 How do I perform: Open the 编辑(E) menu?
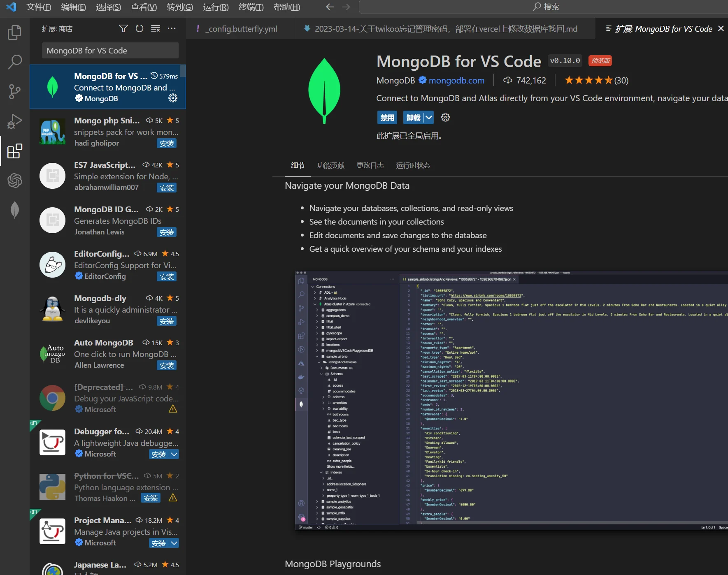click(x=73, y=7)
